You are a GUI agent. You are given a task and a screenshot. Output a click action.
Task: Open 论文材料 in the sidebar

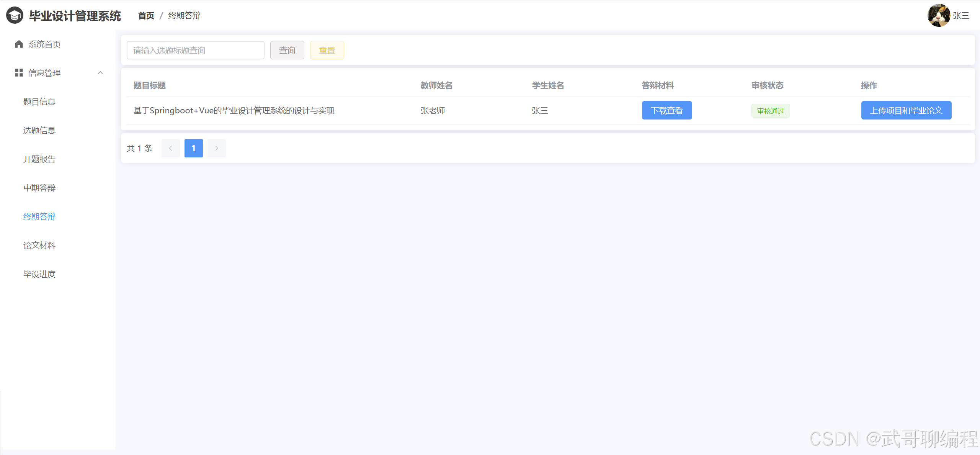[39, 245]
